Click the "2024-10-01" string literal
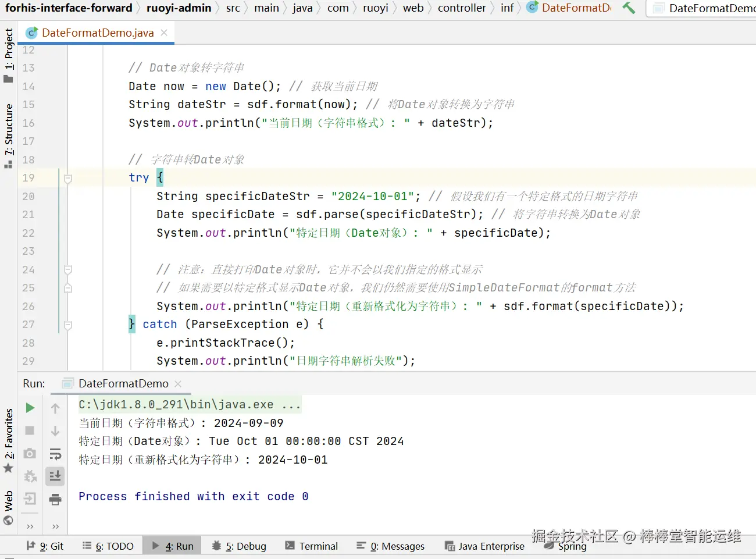The image size is (756, 559). [x=372, y=196]
